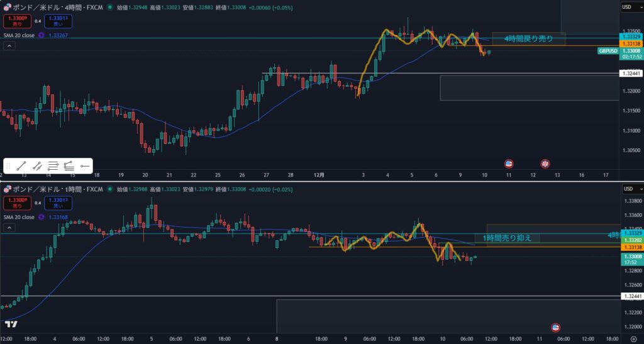Select the trend line tool in floating toolbar
Screen dimensions: 644x344
point(21,166)
